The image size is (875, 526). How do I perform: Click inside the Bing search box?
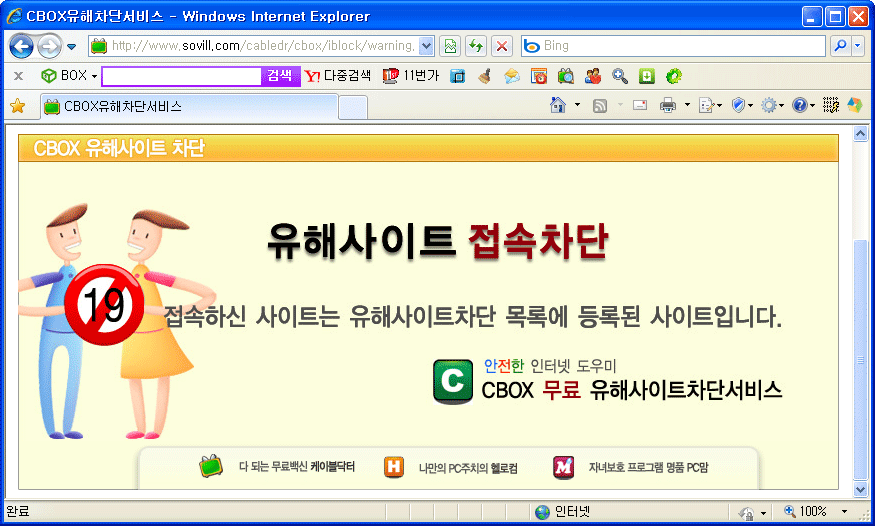(680, 46)
